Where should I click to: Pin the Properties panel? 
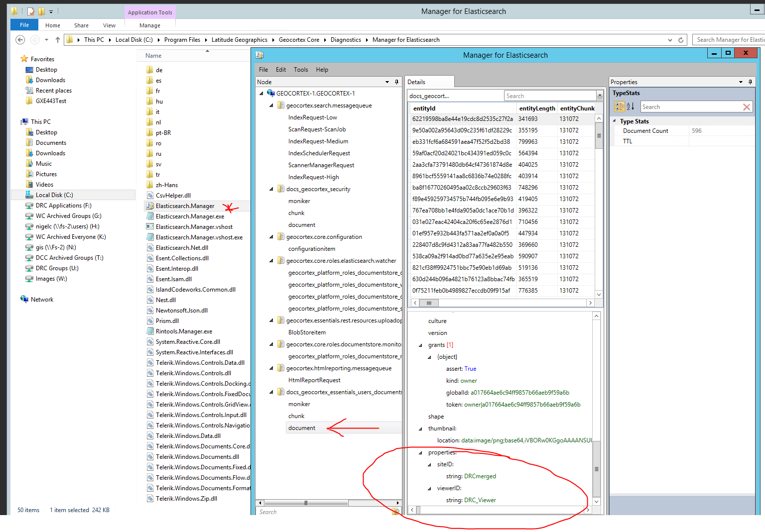click(x=750, y=82)
